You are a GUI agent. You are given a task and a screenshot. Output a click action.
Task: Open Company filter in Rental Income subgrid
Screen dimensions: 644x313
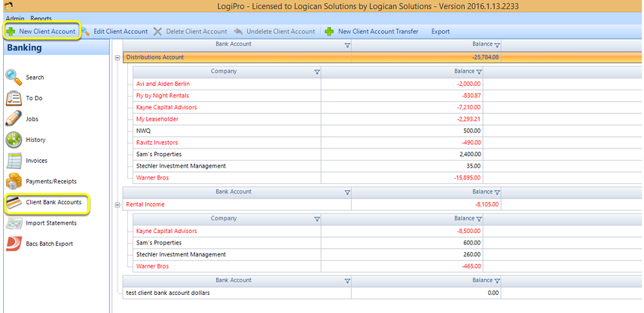[x=316, y=219]
